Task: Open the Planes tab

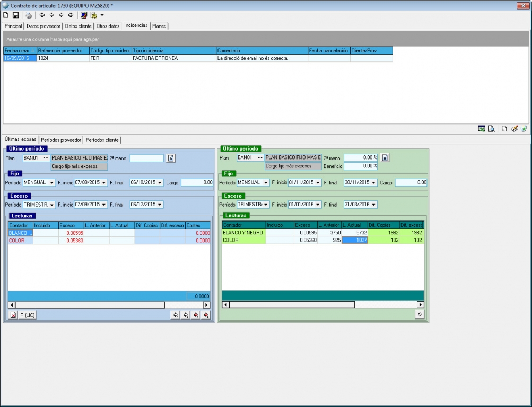Action: [x=159, y=26]
